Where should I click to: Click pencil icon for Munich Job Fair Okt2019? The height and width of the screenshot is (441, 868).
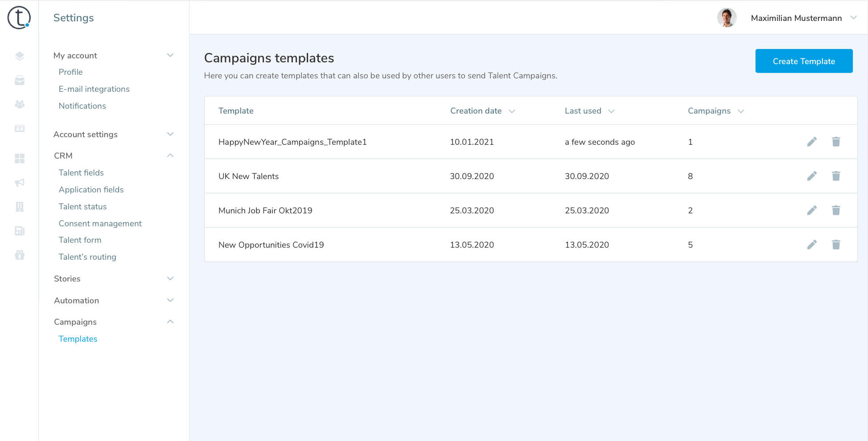[x=812, y=210]
